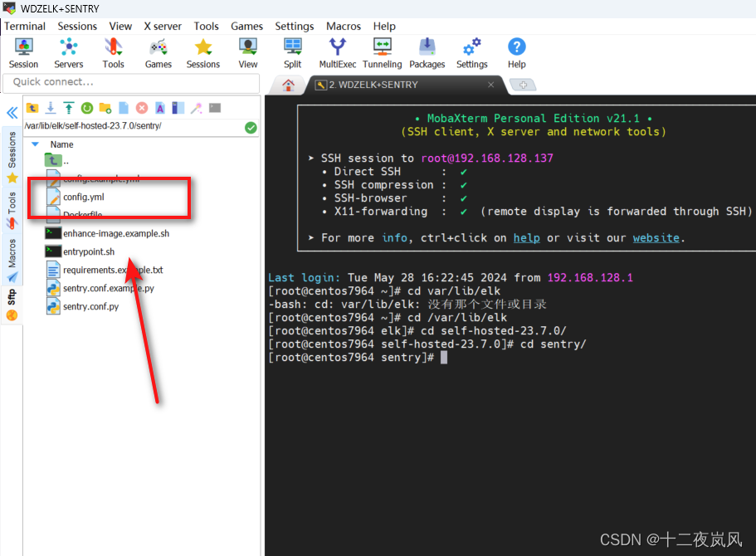Confirm the remote path with green check

pos(251,127)
